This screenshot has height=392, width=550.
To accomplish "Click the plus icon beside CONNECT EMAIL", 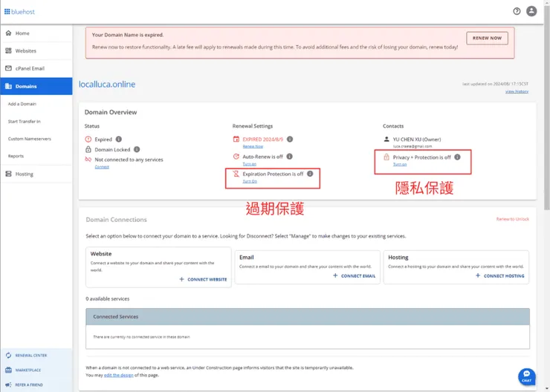I will pos(335,275).
